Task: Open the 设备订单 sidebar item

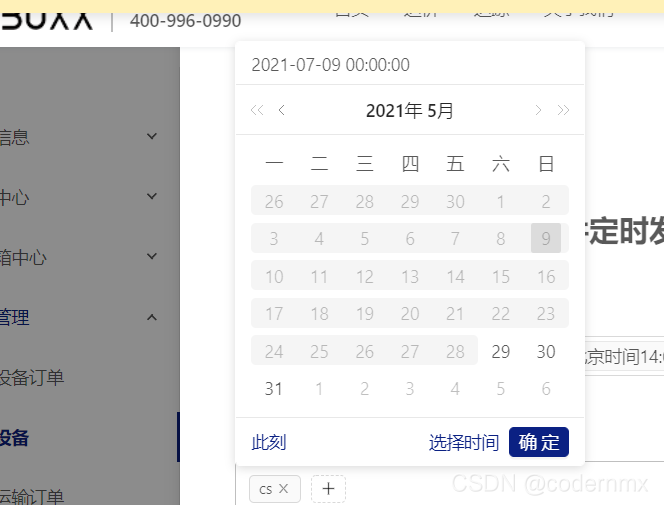Action: tap(32, 377)
